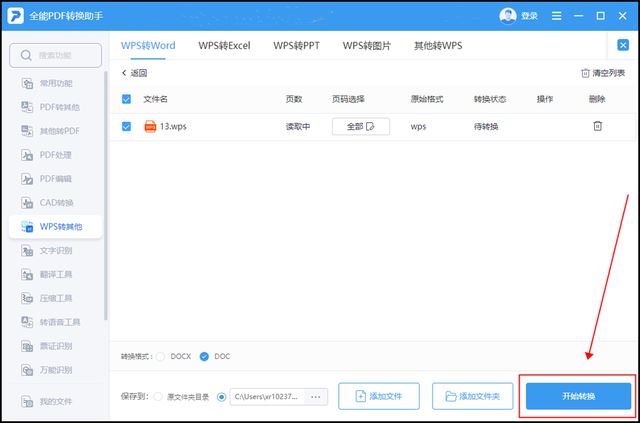Switch to the WPS转Excel tab

coord(224,45)
